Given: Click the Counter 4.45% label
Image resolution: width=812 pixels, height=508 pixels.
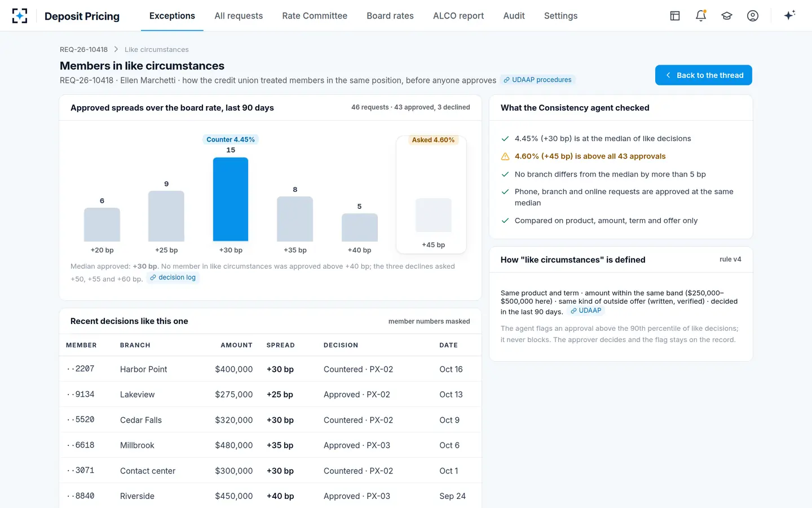Looking at the screenshot, I should click(x=231, y=139).
